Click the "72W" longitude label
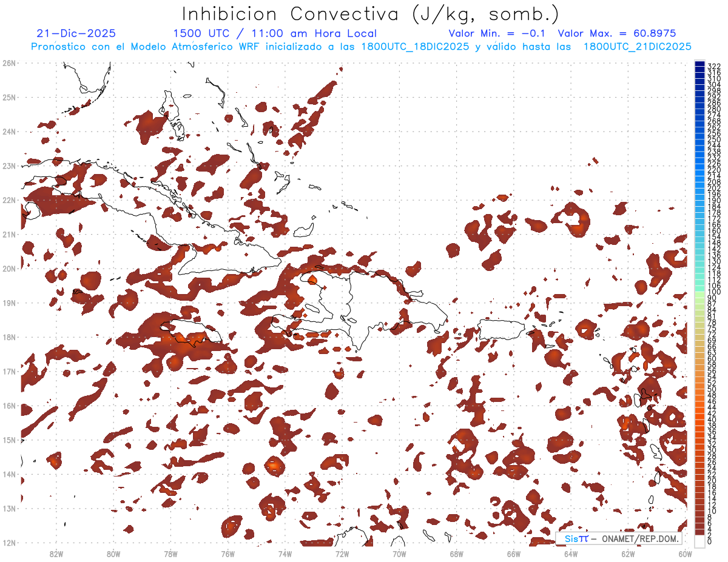 (342, 553)
